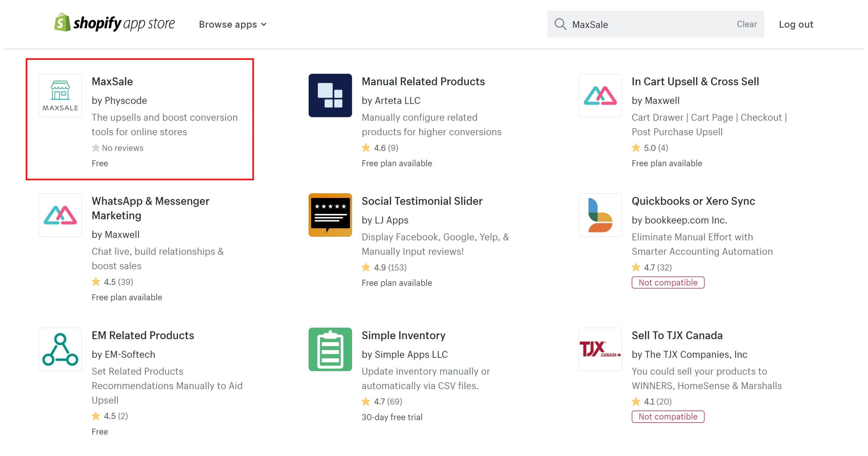Expand Browse apps navigation options
This screenshot has height=456, width=868.
click(233, 23)
